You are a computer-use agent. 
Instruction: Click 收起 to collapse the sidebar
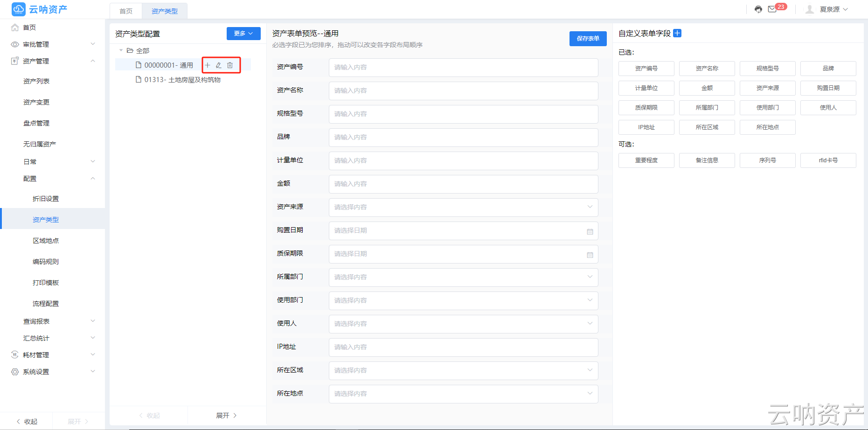[27, 421]
